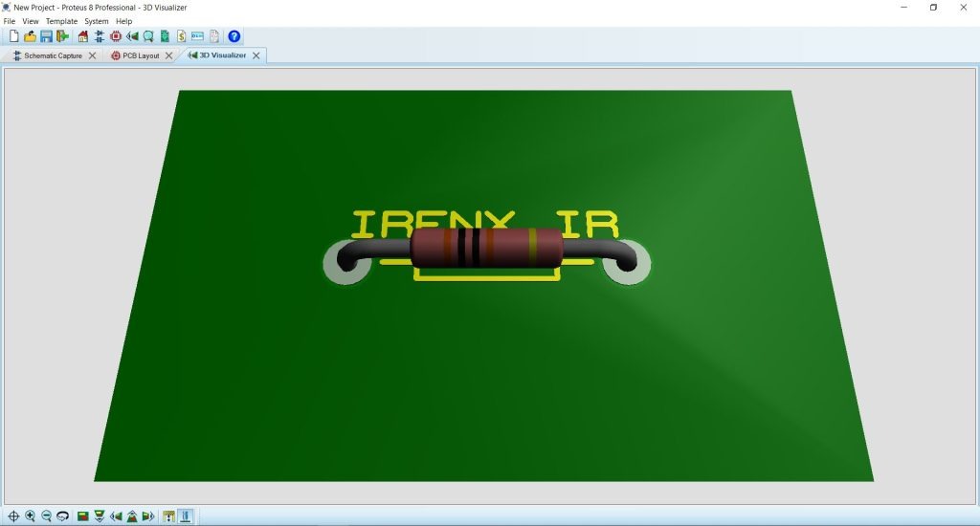This screenshot has width=980, height=526.
Task: Open Gerber Viewer magnifier icon
Action: pyautogui.click(x=149, y=36)
